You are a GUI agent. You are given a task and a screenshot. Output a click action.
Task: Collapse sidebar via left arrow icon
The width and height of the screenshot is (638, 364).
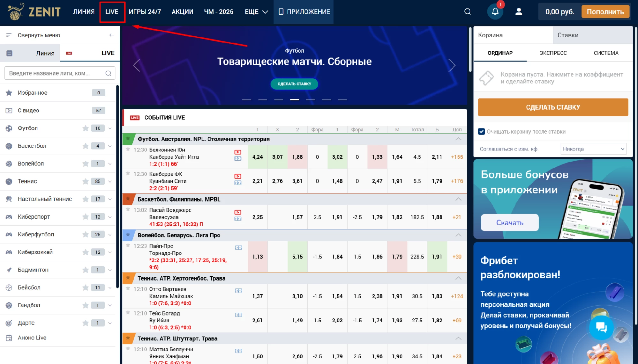[x=111, y=35]
